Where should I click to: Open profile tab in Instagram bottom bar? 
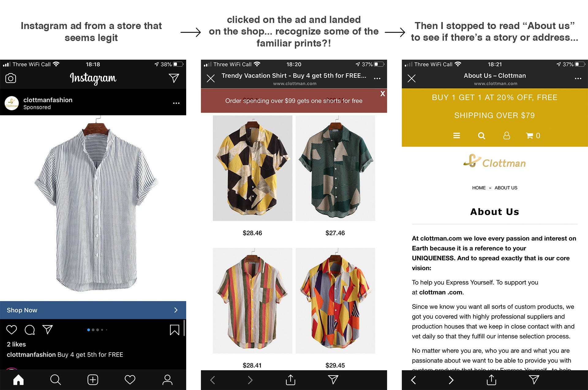167,380
